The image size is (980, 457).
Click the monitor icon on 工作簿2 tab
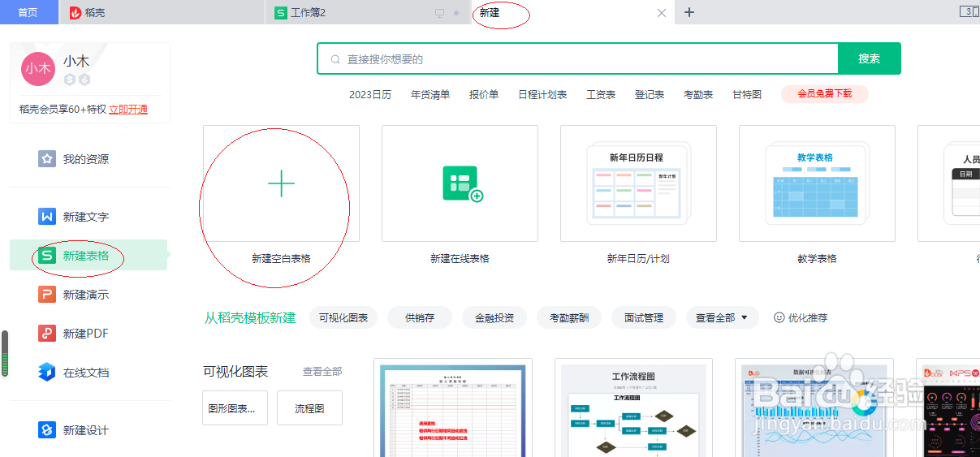click(440, 13)
